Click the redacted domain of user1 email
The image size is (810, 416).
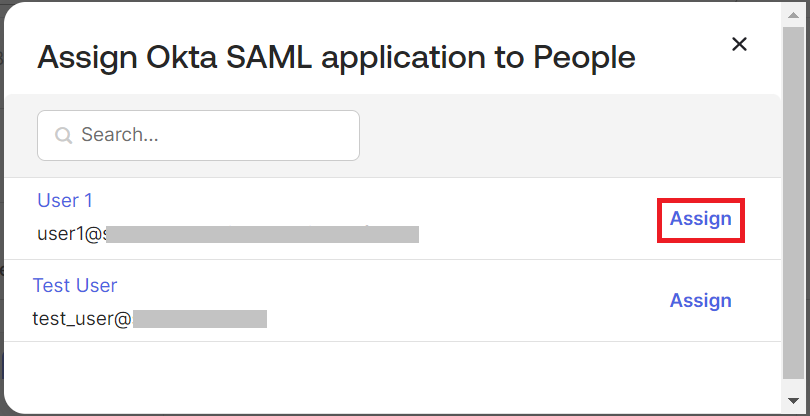click(x=260, y=234)
